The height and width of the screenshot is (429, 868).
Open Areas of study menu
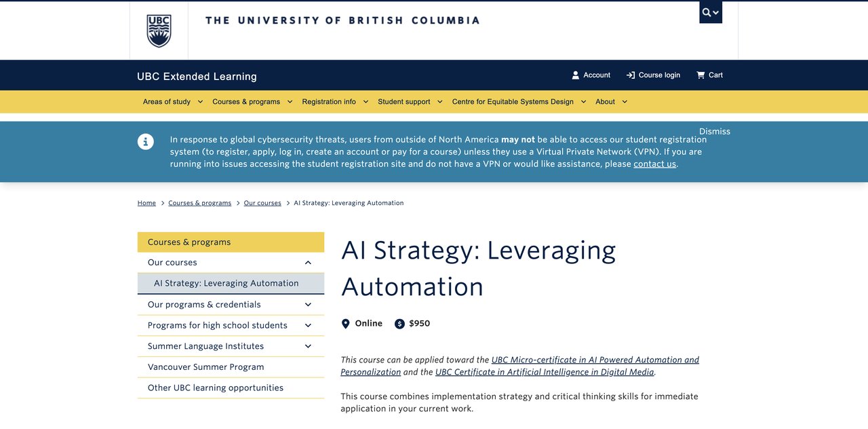pyautogui.click(x=167, y=102)
